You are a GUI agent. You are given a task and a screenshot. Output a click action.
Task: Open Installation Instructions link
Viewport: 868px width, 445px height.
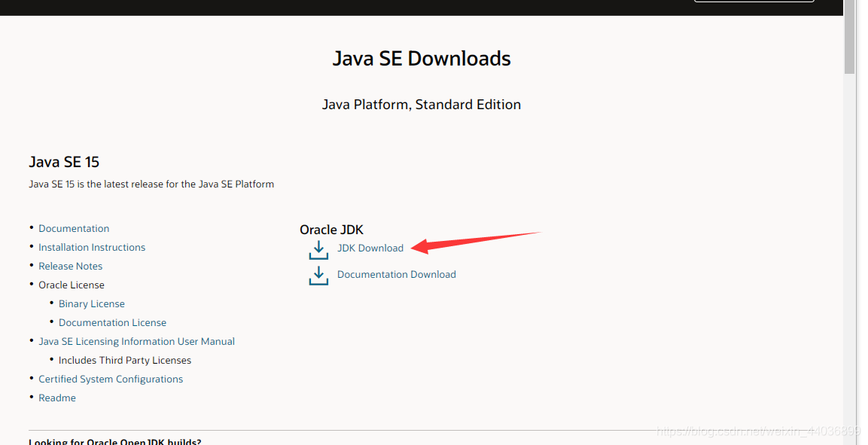click(92, 248)
